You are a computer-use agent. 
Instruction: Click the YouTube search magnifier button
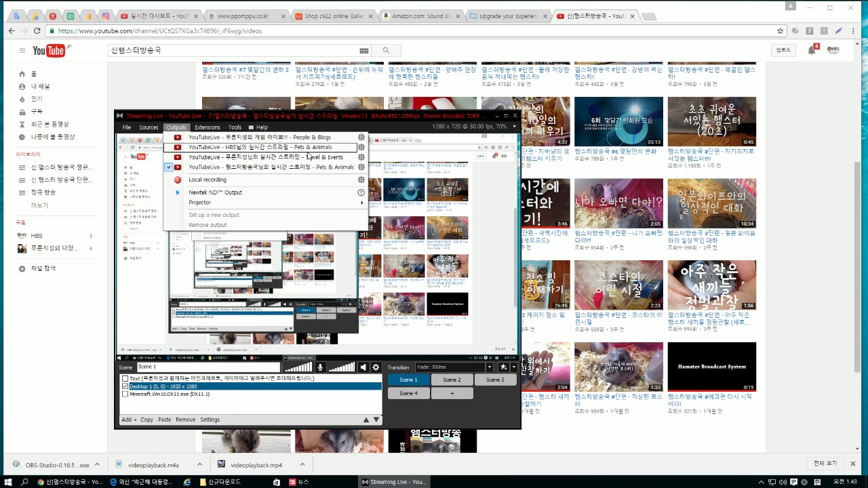[x=387, y=51]
